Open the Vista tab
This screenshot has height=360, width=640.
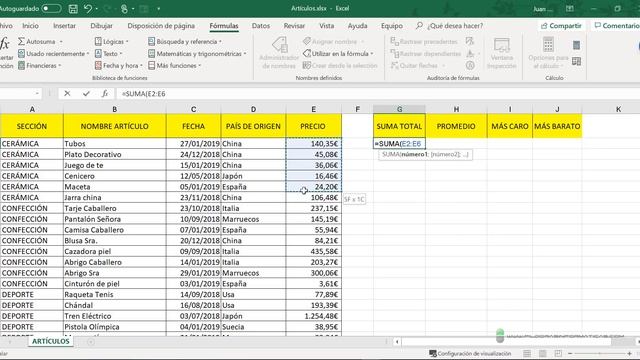tap(327, 26)
